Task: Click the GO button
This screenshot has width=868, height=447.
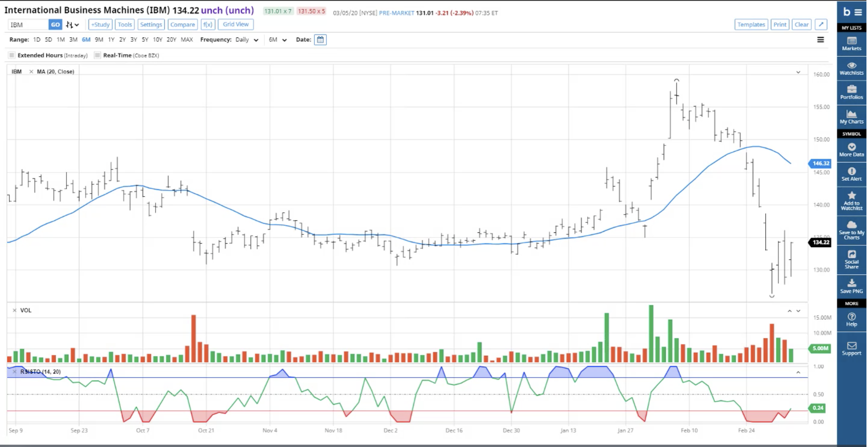Action: click(x=55, y=24)
